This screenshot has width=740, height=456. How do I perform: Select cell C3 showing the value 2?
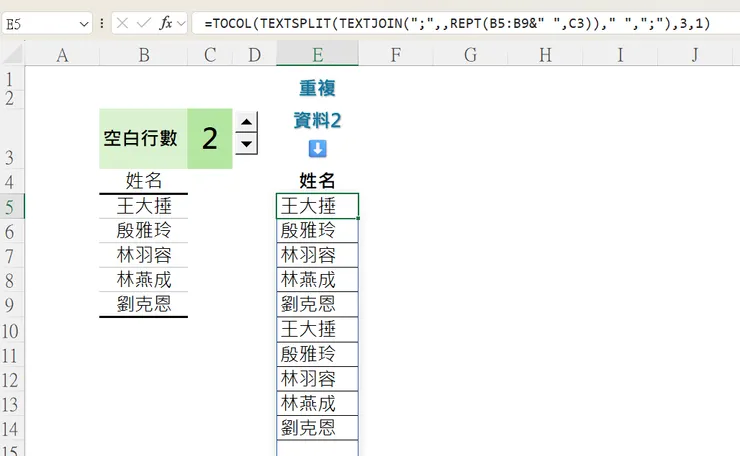(210, 138)
